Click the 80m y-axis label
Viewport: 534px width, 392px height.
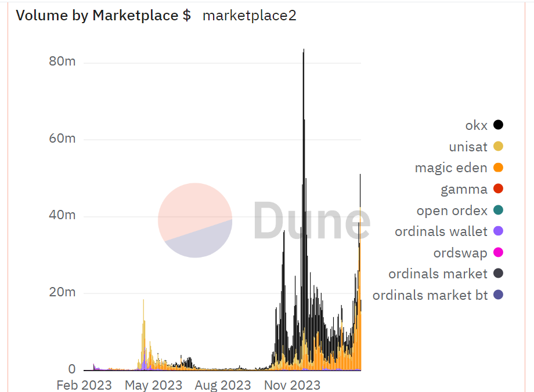[62, 61]
